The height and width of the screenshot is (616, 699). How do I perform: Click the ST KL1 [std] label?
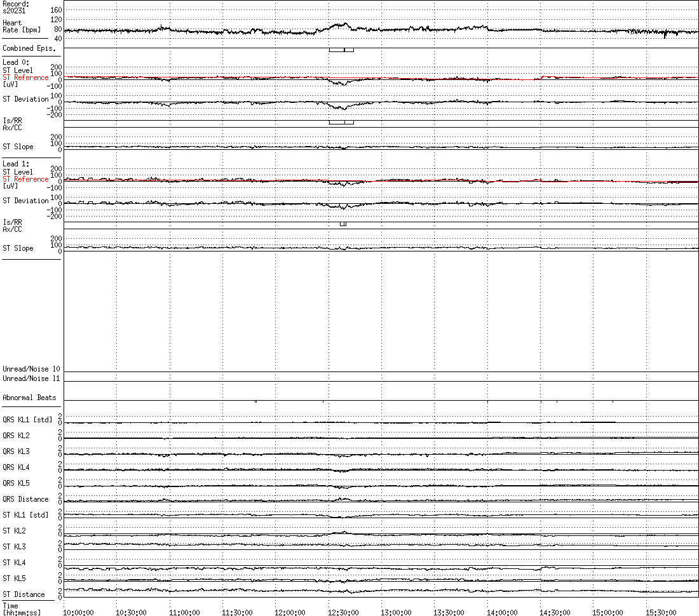point(25,515)
